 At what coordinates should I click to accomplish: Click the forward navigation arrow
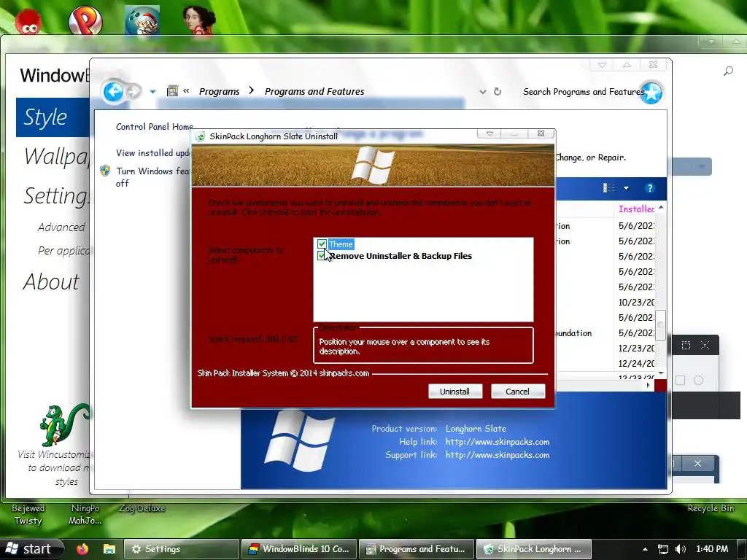click(x=134, y=91)
